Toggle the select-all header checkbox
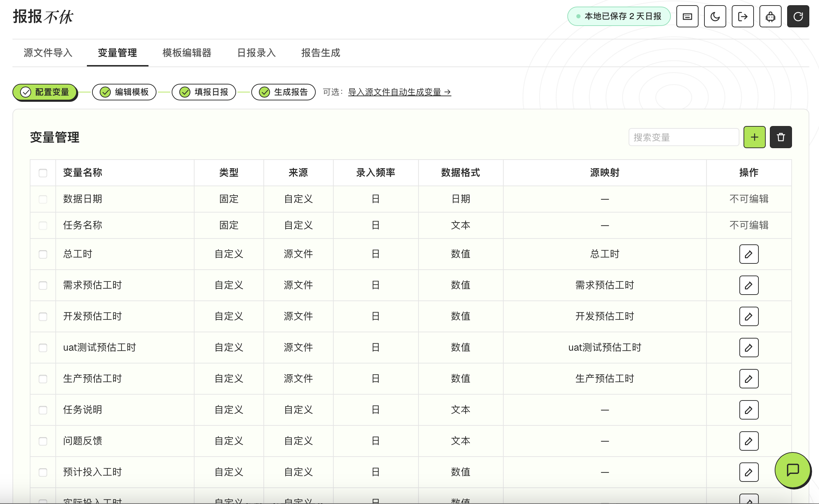 43,173
